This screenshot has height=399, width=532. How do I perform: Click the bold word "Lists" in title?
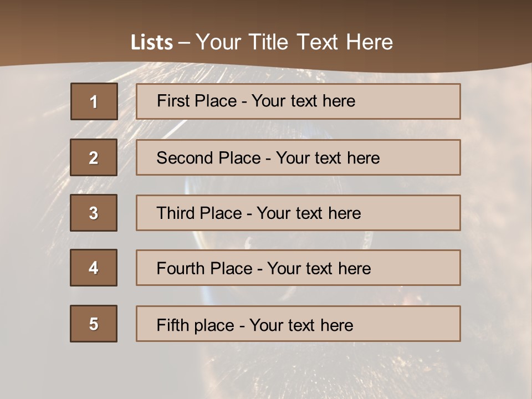tap(152, 43)
